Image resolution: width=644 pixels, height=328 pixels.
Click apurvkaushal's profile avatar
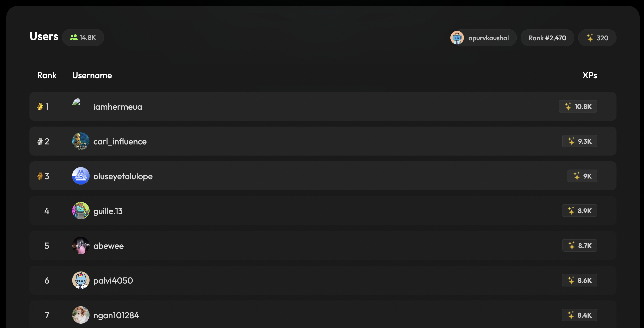457,38
